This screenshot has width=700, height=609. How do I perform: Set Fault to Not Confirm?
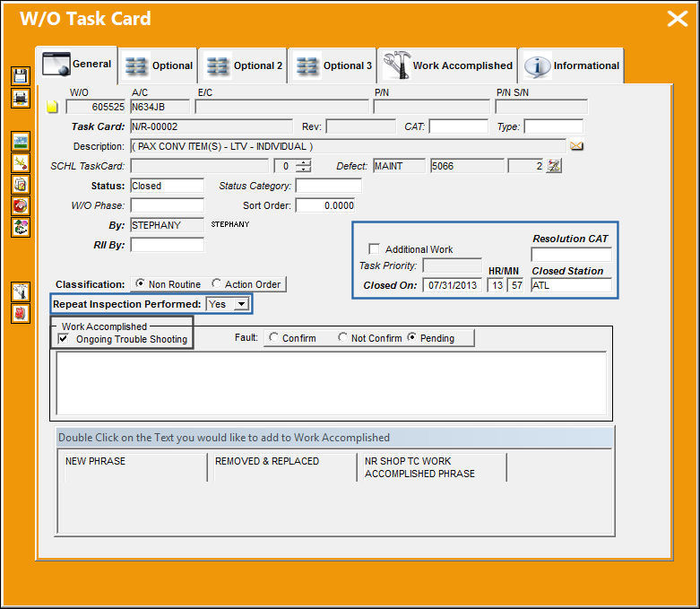pyautogui.click(x=342, y=338)
